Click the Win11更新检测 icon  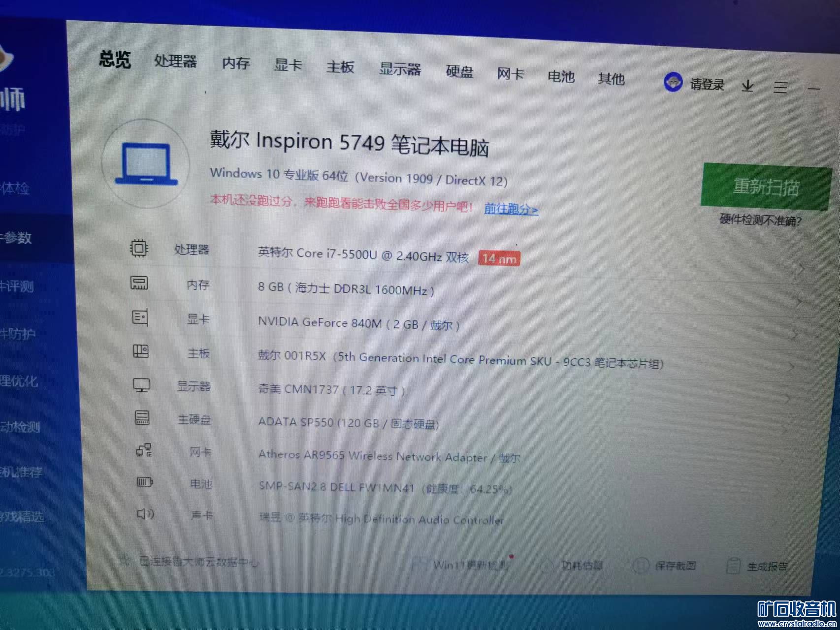419,564
